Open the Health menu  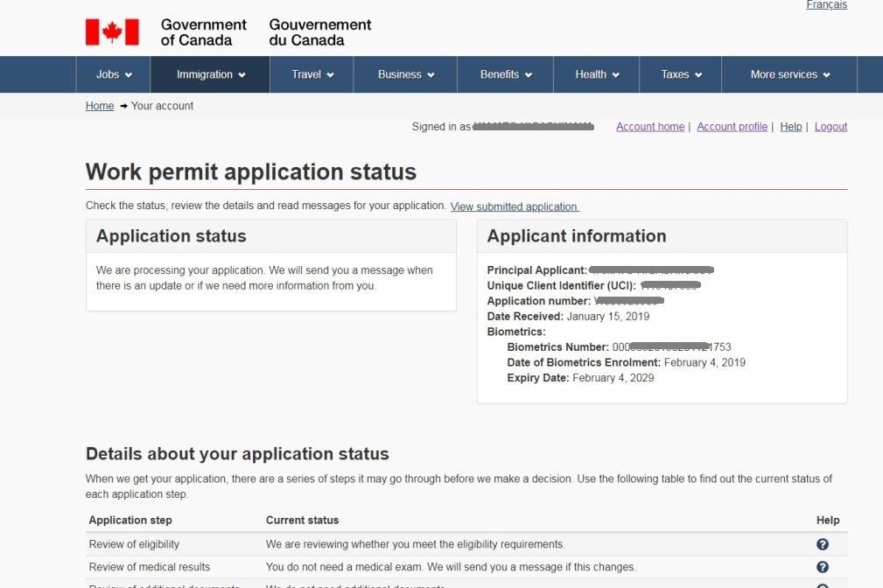(x=597, y=74)
